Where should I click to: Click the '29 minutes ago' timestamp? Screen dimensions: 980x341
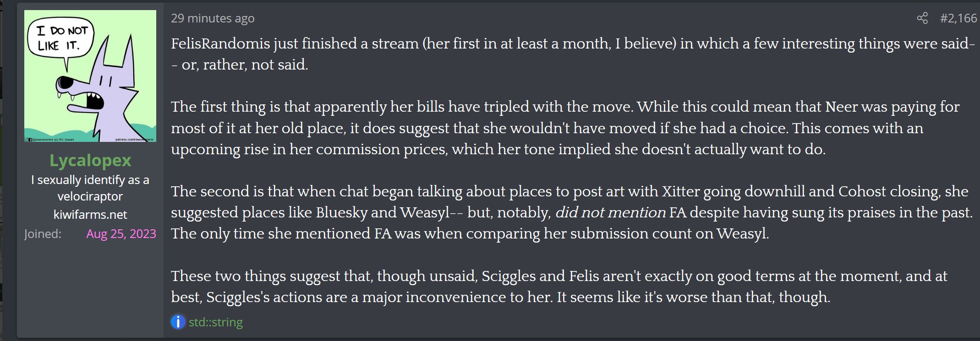213,18
